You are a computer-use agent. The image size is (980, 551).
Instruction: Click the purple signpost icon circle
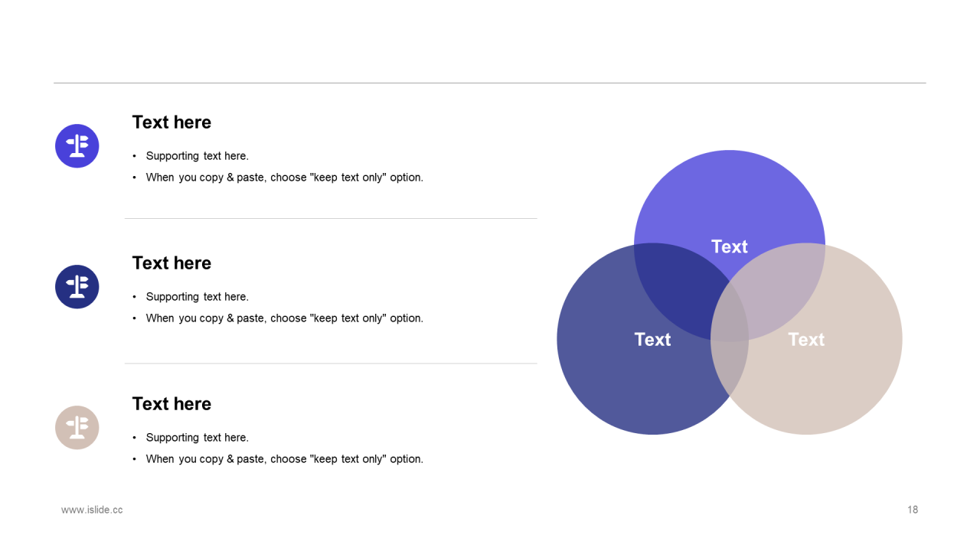(x=77, y=146)
